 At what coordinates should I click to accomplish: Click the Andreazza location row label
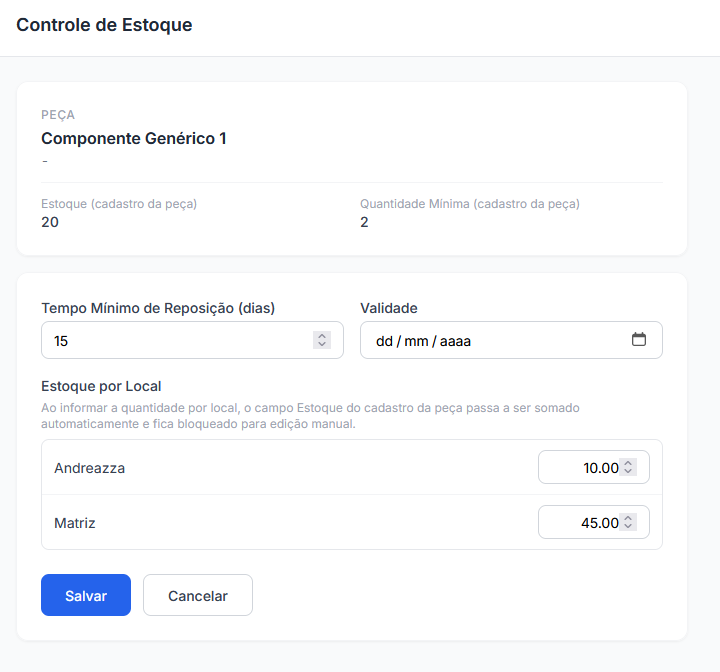90,468
